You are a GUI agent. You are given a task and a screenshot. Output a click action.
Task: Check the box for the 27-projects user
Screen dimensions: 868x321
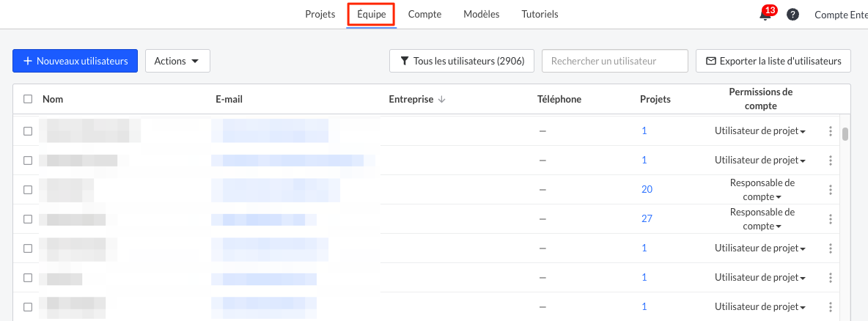(x=28, y=219)
